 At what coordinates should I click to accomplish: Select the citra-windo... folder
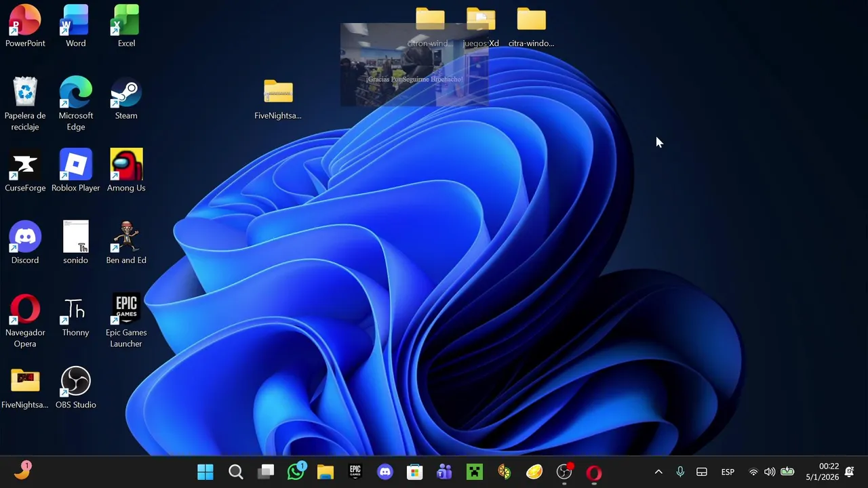tap(531, 27)
